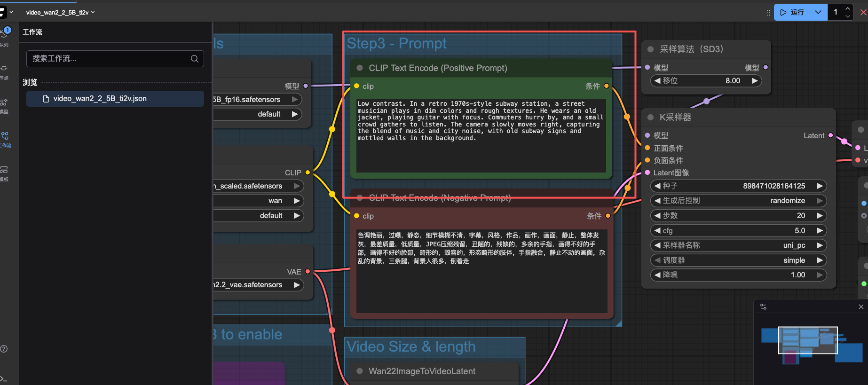Open the templates sidebar icon
868x385 pixels.
tap(4, 170)
